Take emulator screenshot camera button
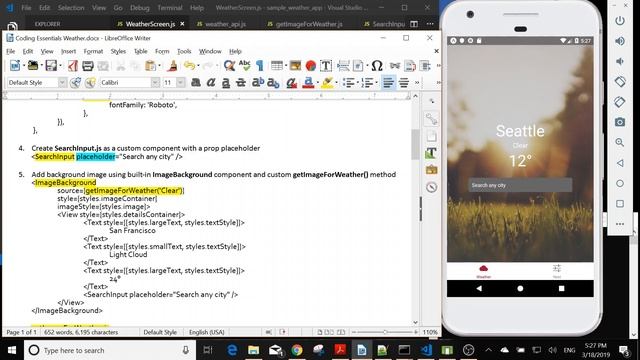 coord(620,122)
